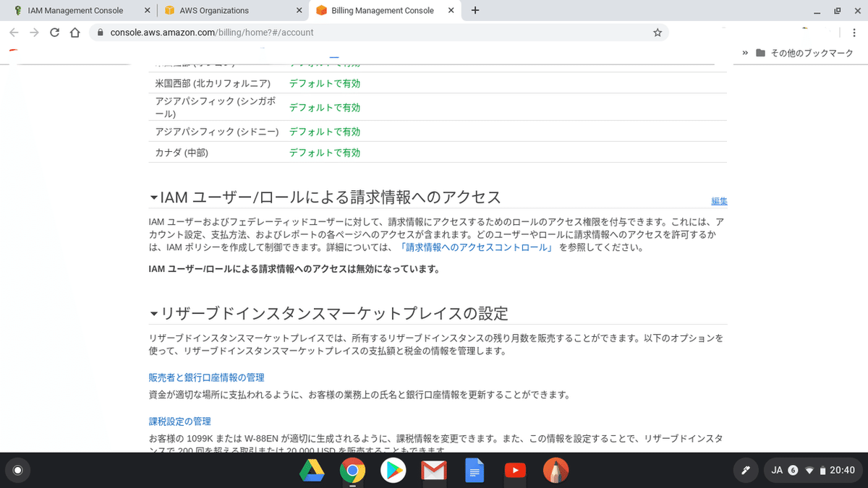Click the address bar URL field
Viewport: 868px width, 488px height.
tap(378, 33)
